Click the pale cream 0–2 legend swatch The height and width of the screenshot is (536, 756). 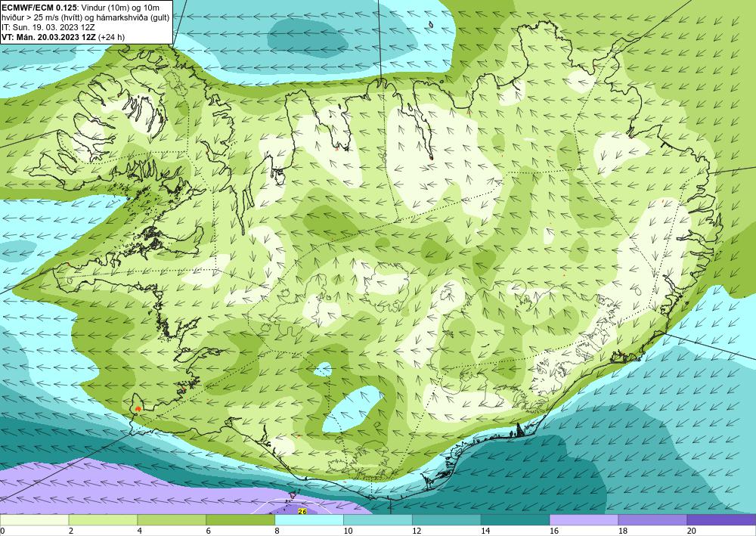(34, 520)
